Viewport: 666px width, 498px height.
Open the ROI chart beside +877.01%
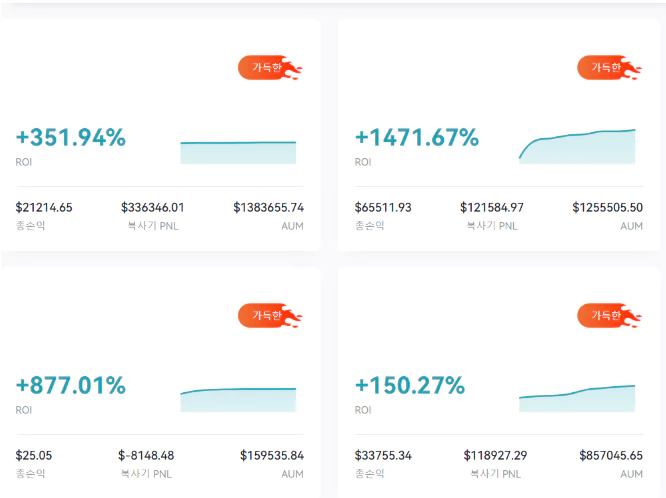coord(238,399)
